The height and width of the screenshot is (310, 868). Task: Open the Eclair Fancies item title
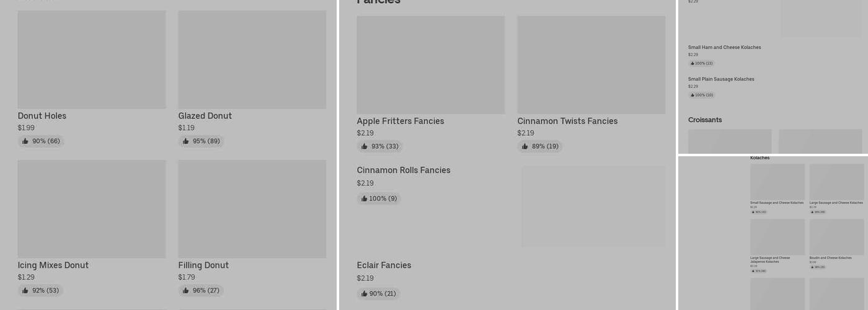click(x=384, y=265)
